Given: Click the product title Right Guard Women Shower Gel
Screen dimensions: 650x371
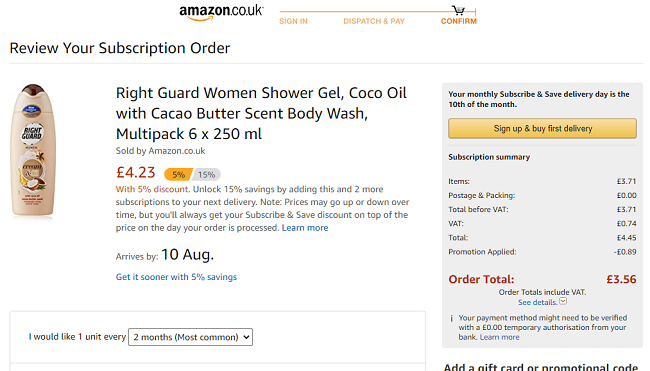Looking at the screenshot, I should (x=261, y=113).
